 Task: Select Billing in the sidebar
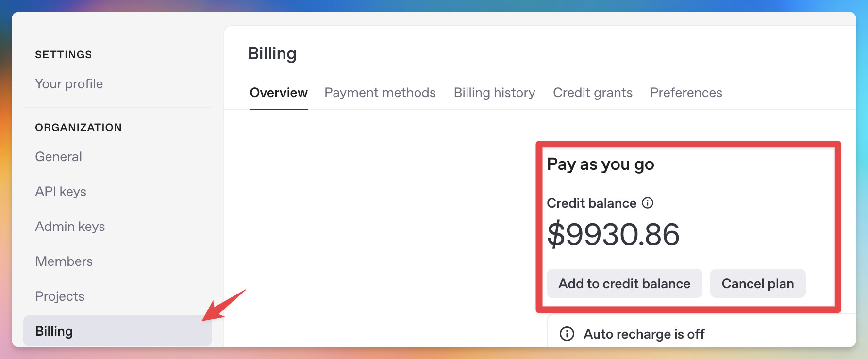point(54,331)
